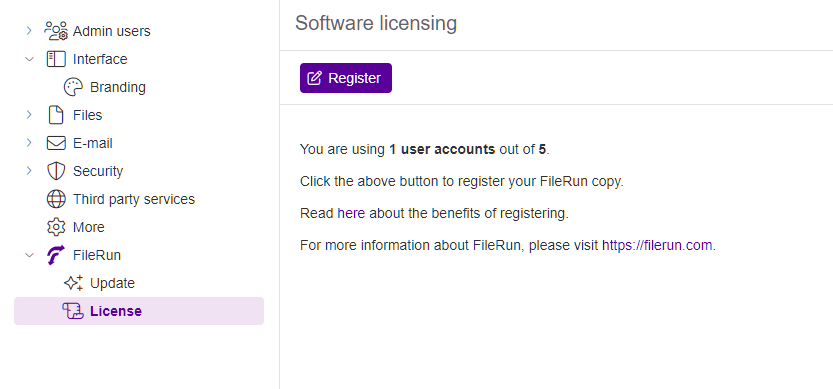833x389 pixels.
Task: Expand the Admin users tree node
Action: tap(29, 31)
